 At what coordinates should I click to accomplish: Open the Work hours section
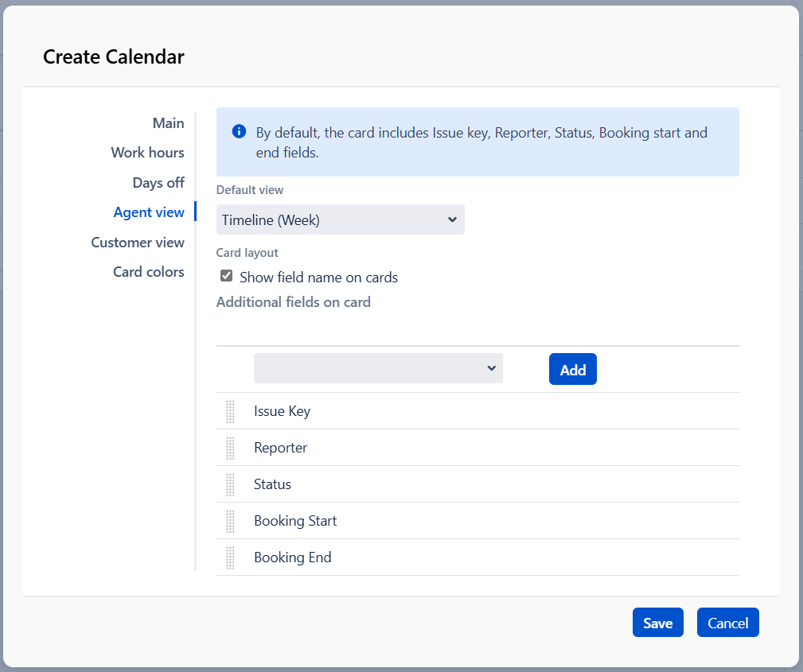147,153
